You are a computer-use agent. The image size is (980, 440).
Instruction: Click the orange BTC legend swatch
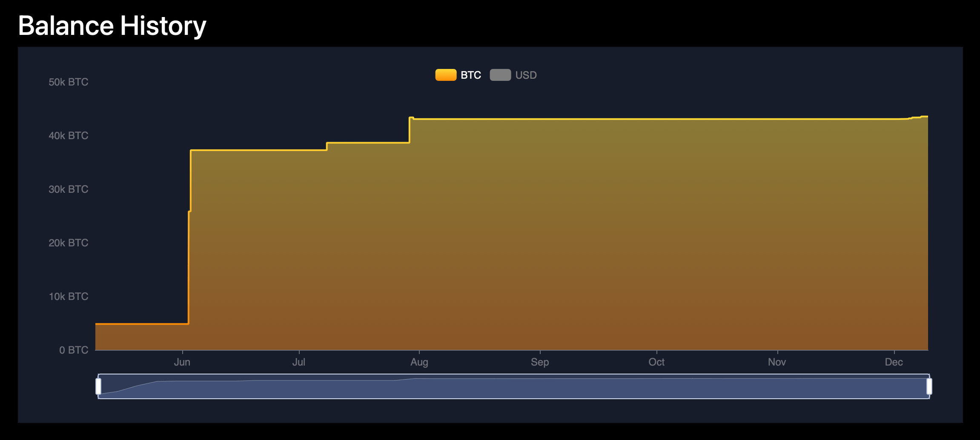click(445, 75)
